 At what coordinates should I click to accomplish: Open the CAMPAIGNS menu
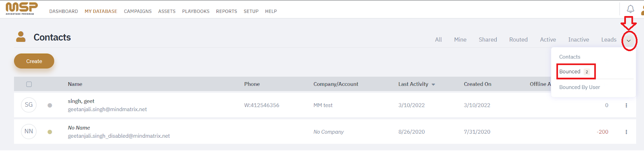(x=138, y=11)
